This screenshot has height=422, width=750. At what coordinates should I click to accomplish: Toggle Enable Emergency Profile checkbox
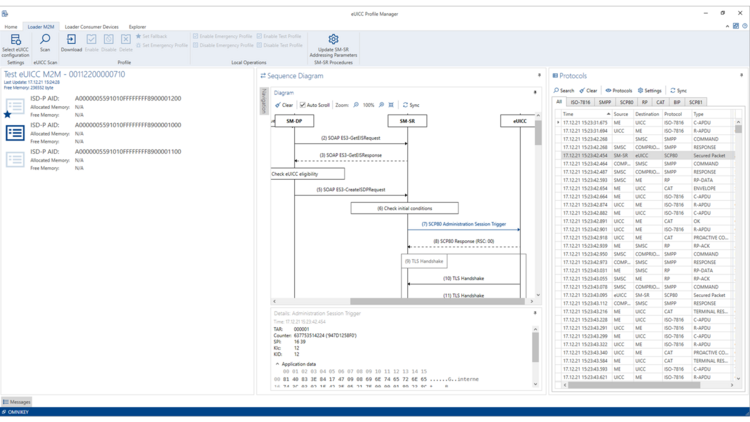tap(195, 36)
